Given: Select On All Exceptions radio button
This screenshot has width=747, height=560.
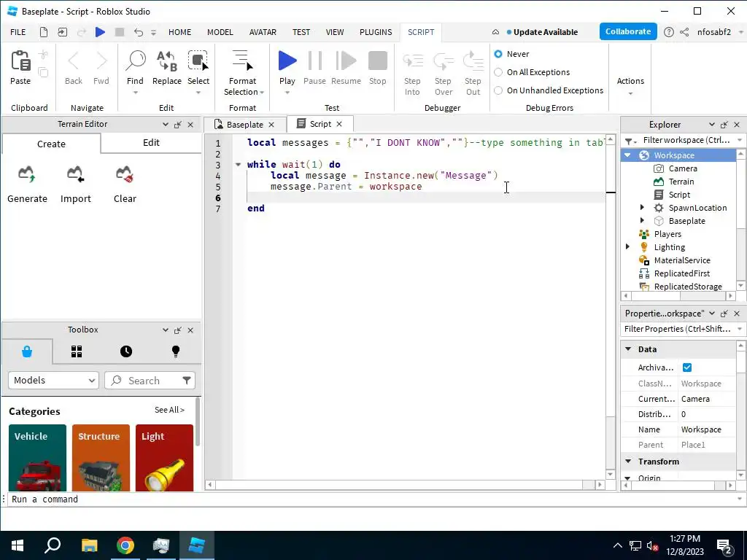Looking at the screenshot, I should tap(498, 72).
